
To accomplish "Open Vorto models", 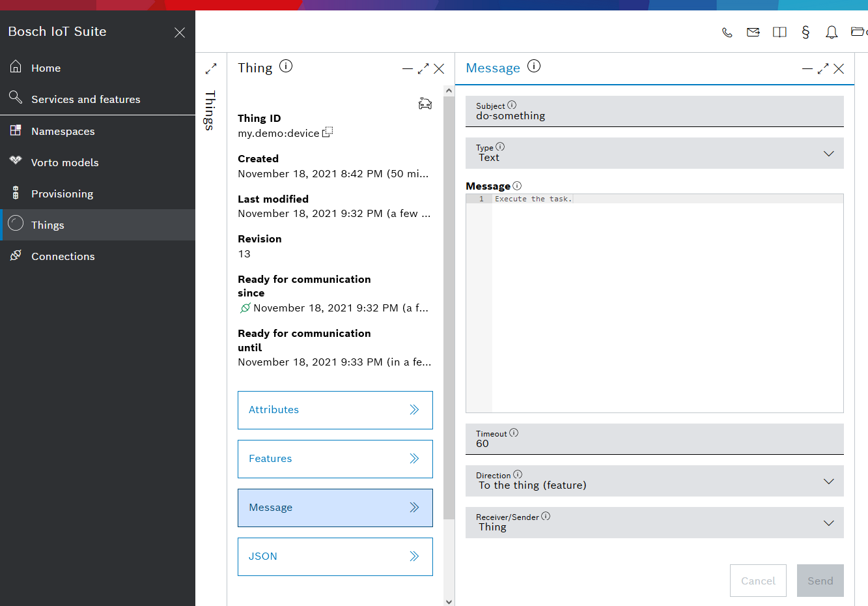I will [x=98, y=162].
